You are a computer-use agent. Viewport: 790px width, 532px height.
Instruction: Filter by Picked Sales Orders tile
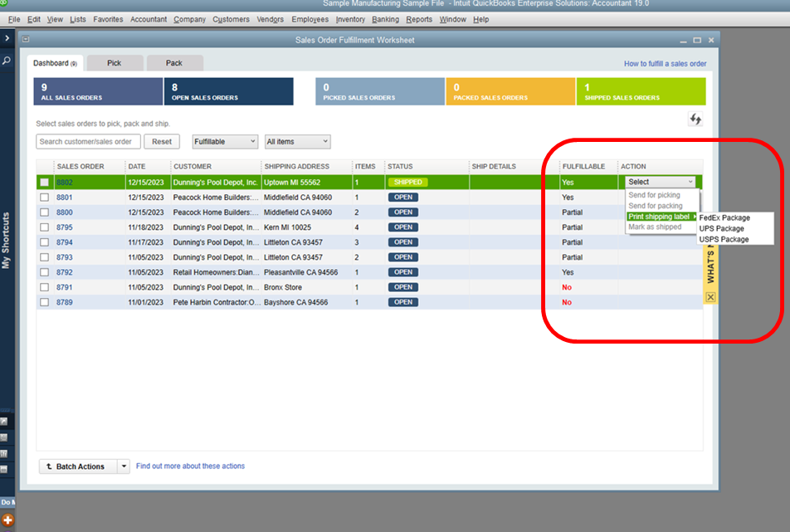(380, 91)
